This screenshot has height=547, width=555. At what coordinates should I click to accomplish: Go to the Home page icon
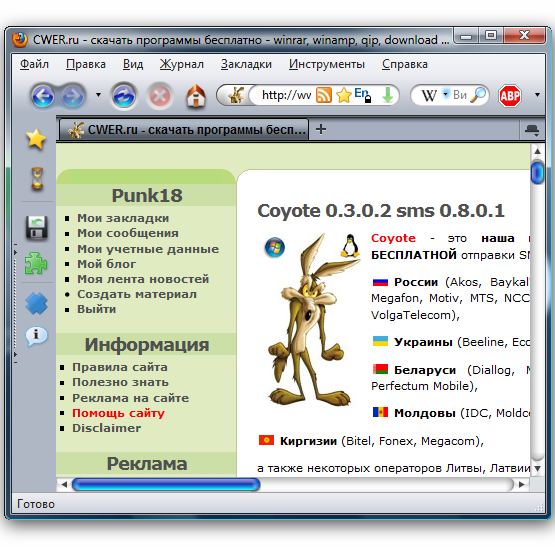click(196, 96)
